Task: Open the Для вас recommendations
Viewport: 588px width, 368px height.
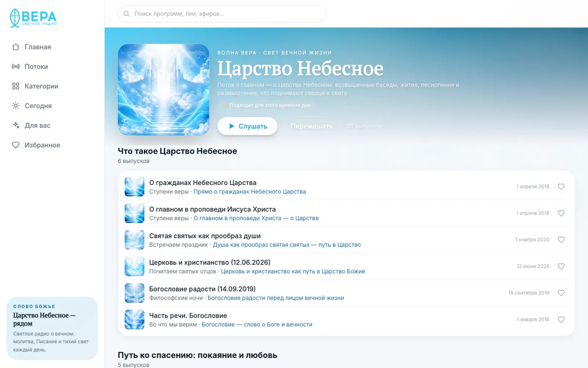Action: click(31, 125)
